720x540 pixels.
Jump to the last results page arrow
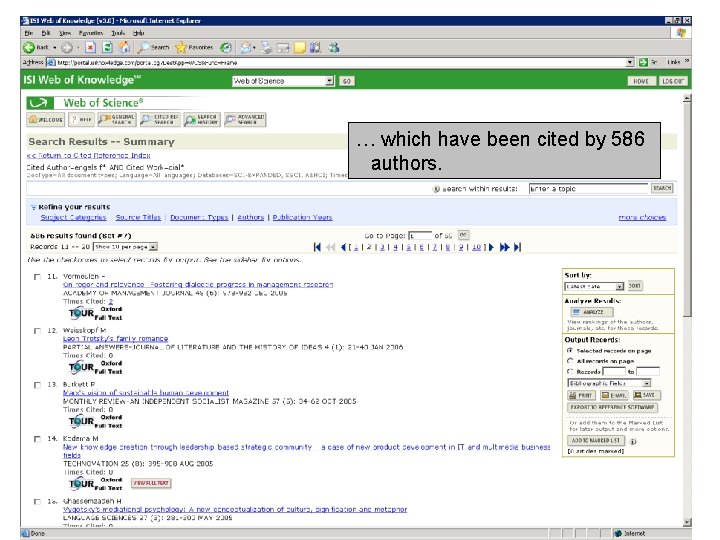518,247
